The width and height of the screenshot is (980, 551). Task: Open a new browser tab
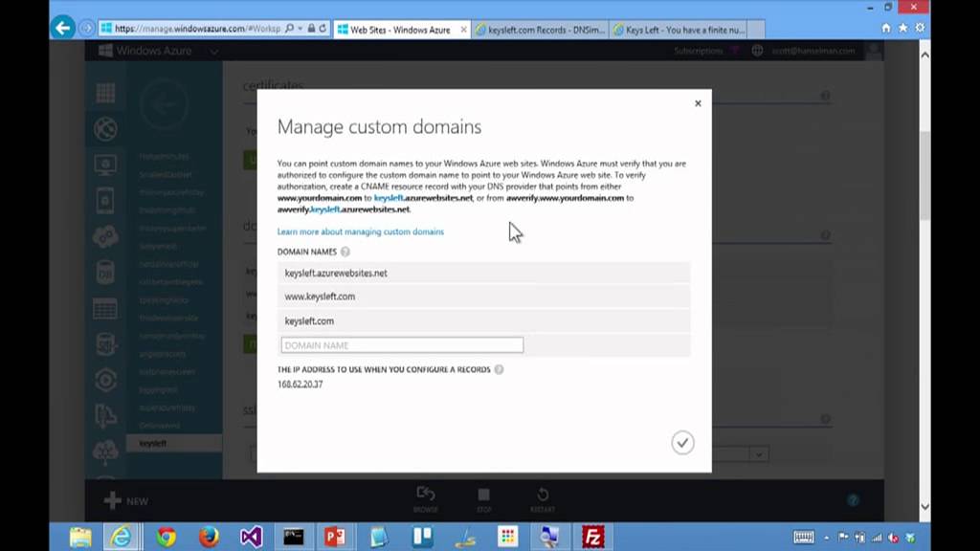coord(756,30)
